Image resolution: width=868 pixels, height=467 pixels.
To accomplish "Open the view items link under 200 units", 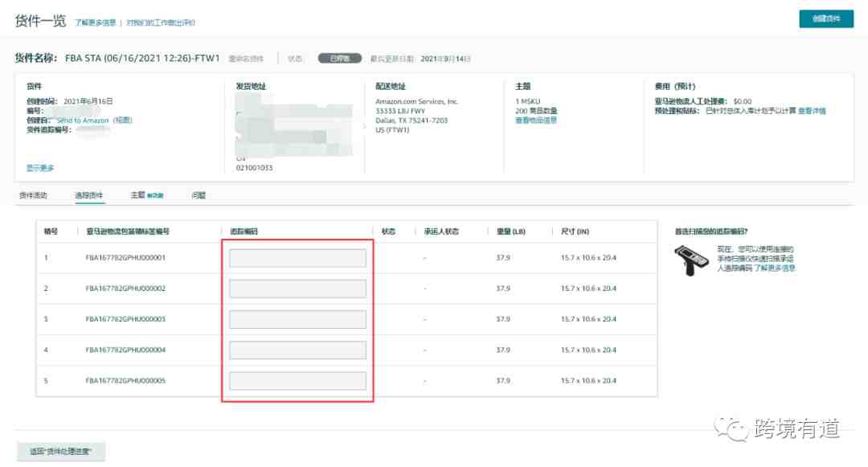I will pos(536,120).
